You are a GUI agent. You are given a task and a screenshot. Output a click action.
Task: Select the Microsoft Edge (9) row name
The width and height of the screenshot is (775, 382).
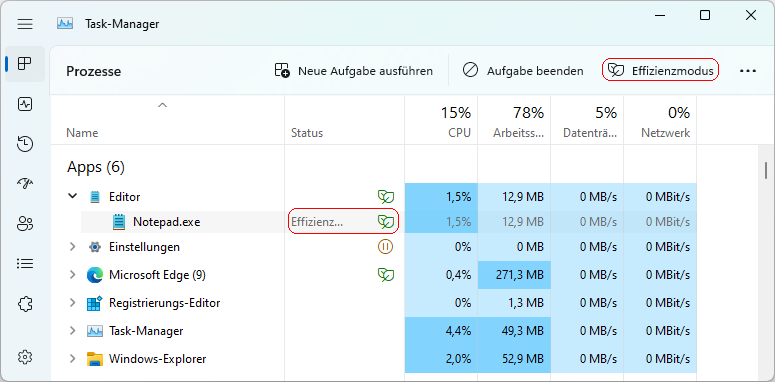click(x=157, y=275)
